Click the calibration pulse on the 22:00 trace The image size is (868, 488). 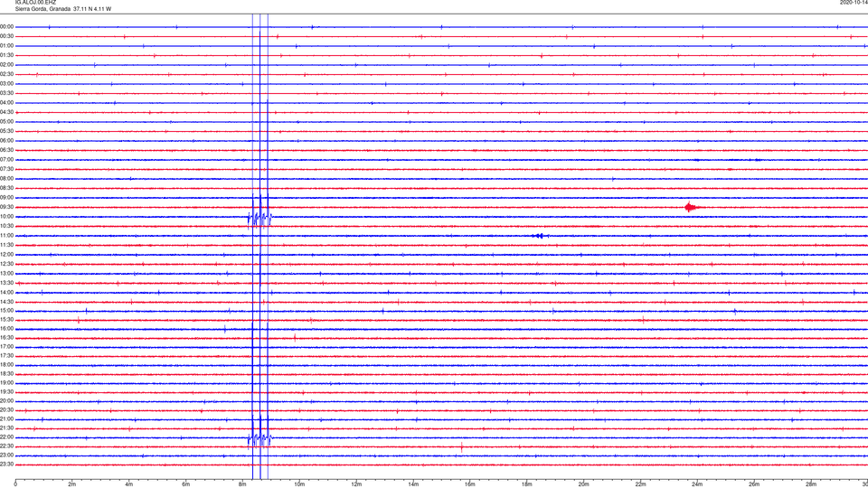click(x=259, y=439)
